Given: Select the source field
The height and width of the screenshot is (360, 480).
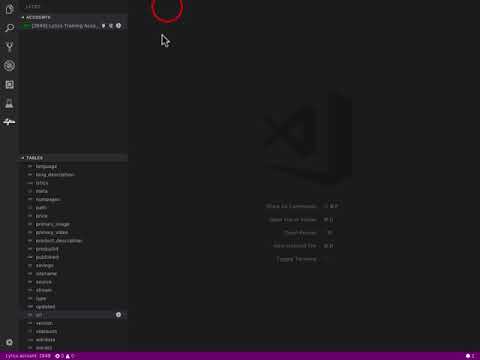Looking at the screenshot, I should [44, 282].
